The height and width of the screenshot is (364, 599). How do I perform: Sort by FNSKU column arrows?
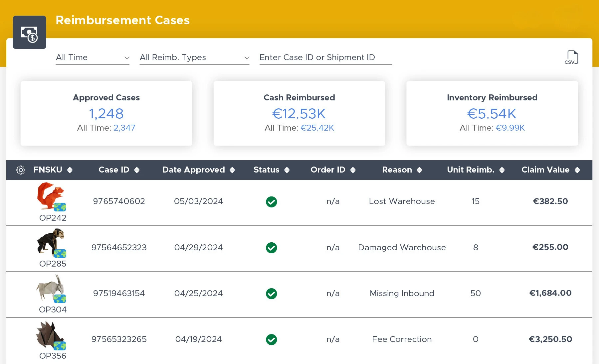[x=70, y=170]
